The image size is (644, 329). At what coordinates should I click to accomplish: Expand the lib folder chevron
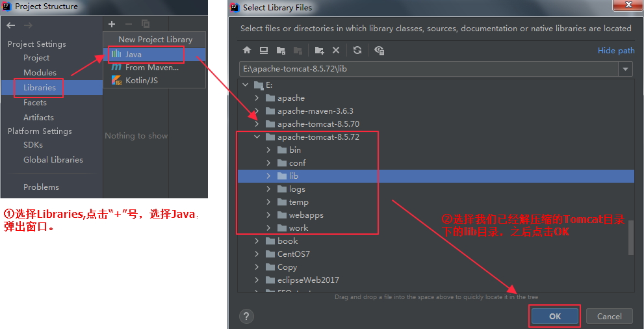(268, 176)
